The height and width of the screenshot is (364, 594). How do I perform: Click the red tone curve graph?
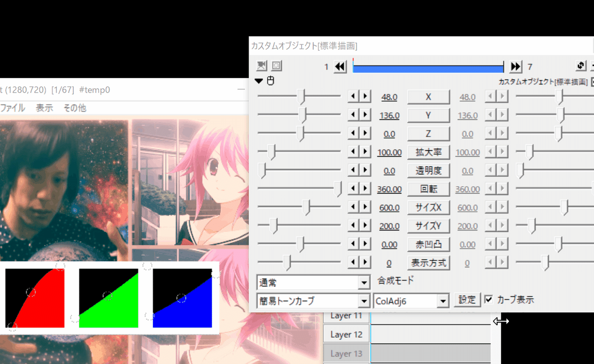[35, 298]
